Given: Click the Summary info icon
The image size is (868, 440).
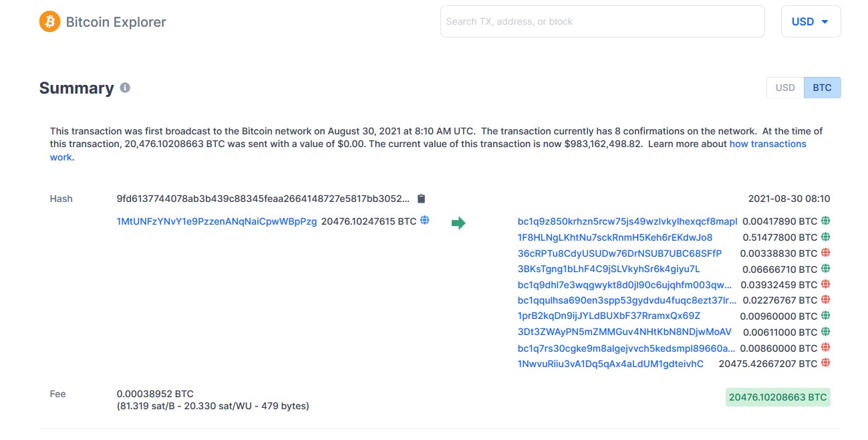Looking at the screenshot, I should click(125, 88).
